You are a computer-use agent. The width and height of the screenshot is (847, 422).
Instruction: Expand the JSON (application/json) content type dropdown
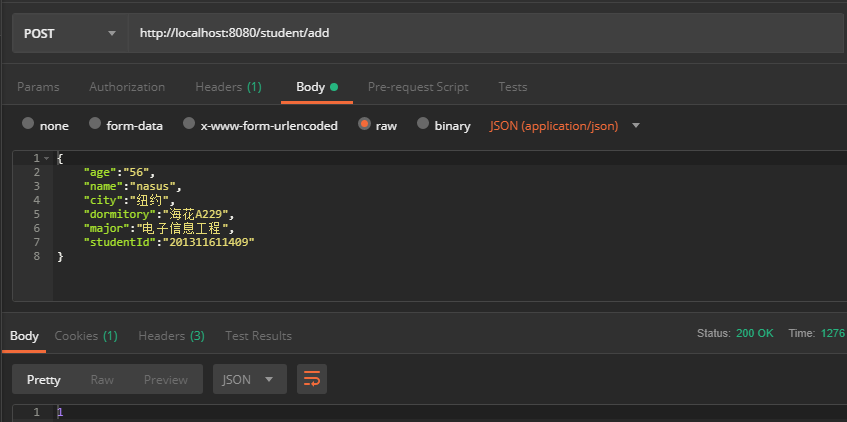[x=565, y=126]
